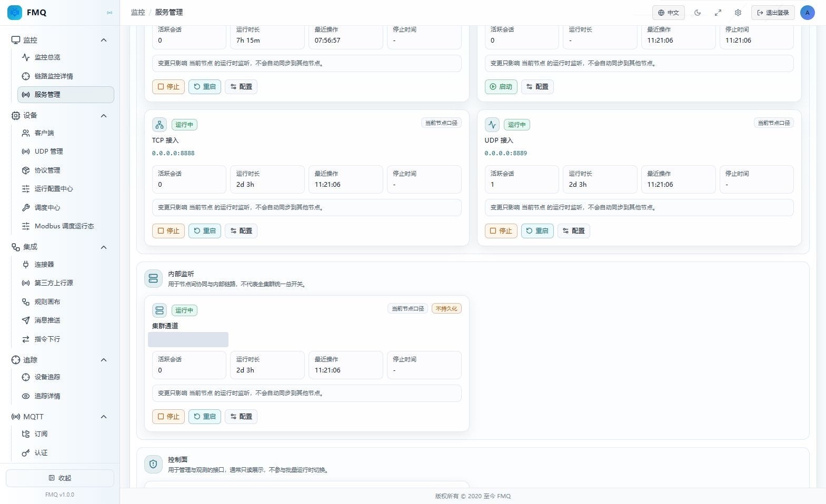Click 启动 to start stopped service
This screenshot has height=504, width=826.
501,87
